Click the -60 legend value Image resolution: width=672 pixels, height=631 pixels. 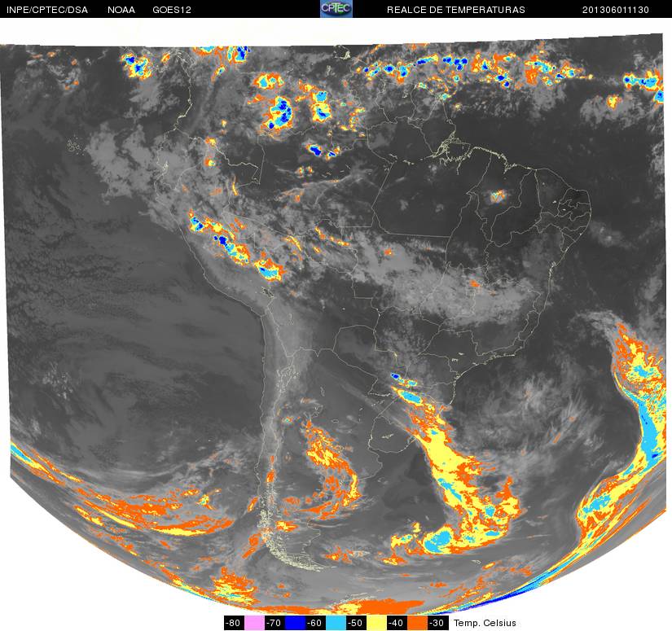click(315, 623)
